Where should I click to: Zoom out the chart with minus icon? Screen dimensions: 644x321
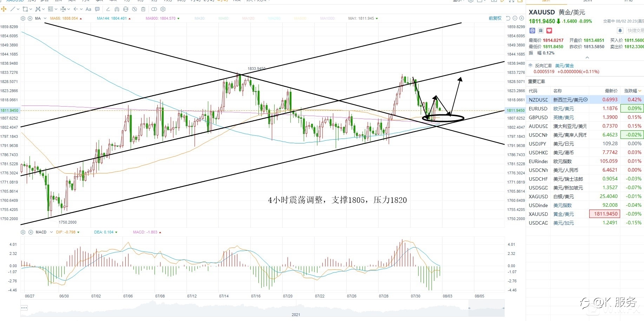tap(515, 18)
